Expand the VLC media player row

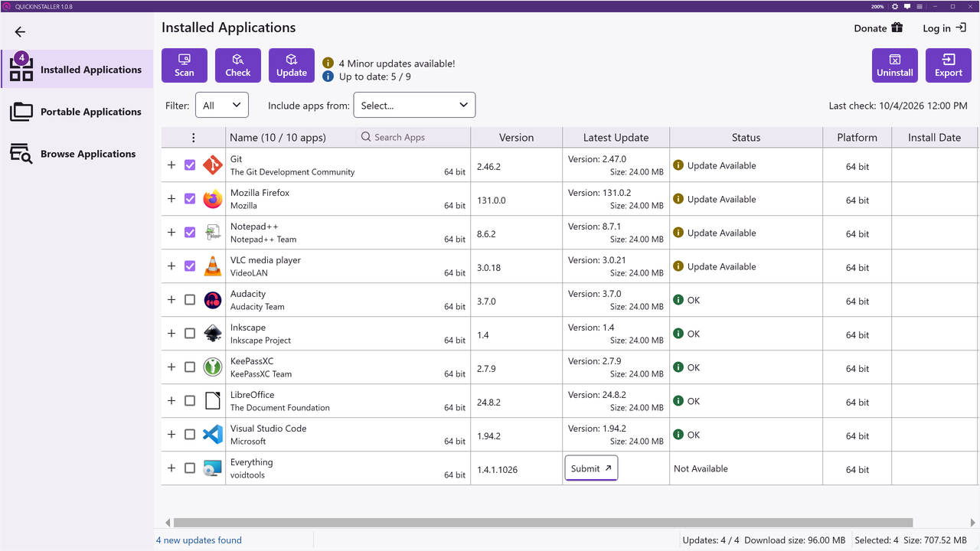171,266
